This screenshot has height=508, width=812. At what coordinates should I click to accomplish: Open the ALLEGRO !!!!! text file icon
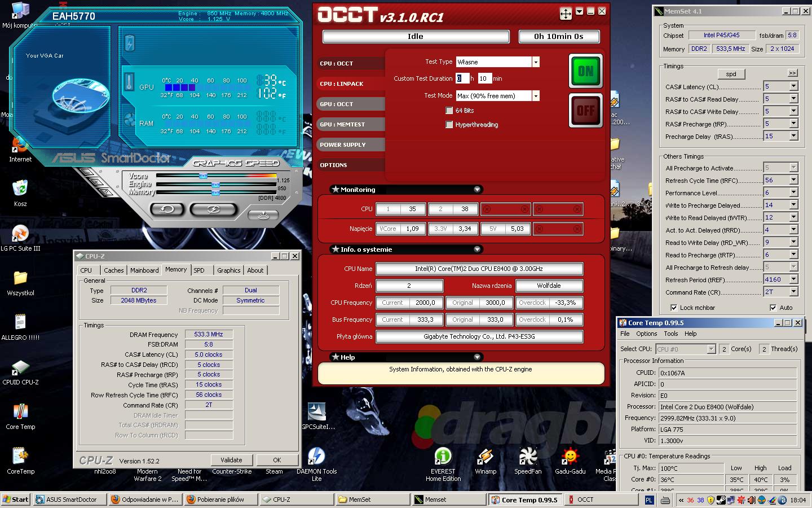click(20, 322)
